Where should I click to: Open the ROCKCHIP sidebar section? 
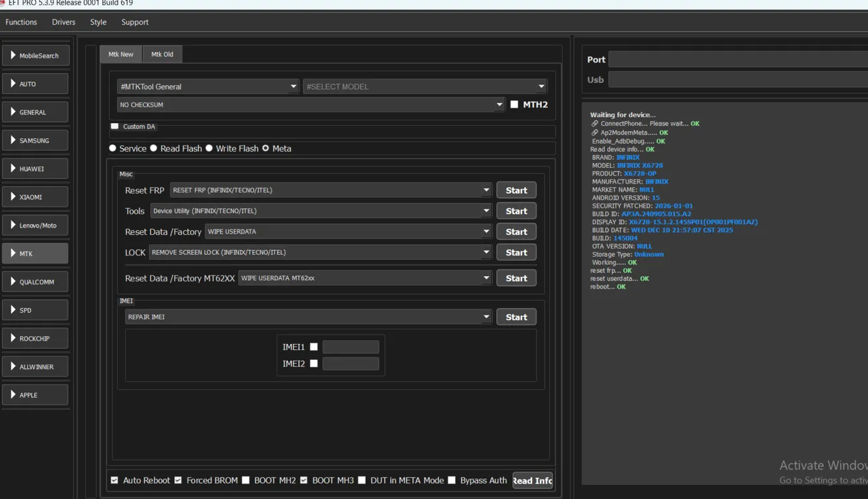35,339
